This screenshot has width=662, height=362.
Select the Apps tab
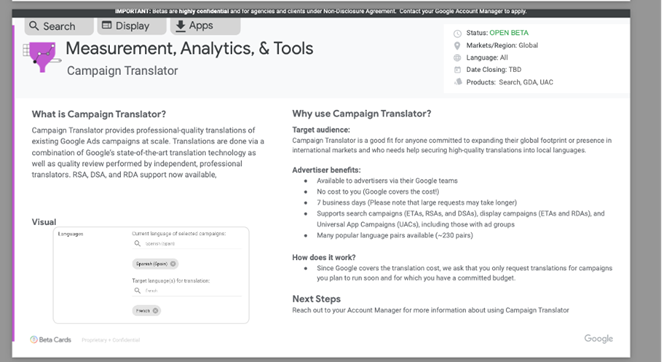pos(205,26)
